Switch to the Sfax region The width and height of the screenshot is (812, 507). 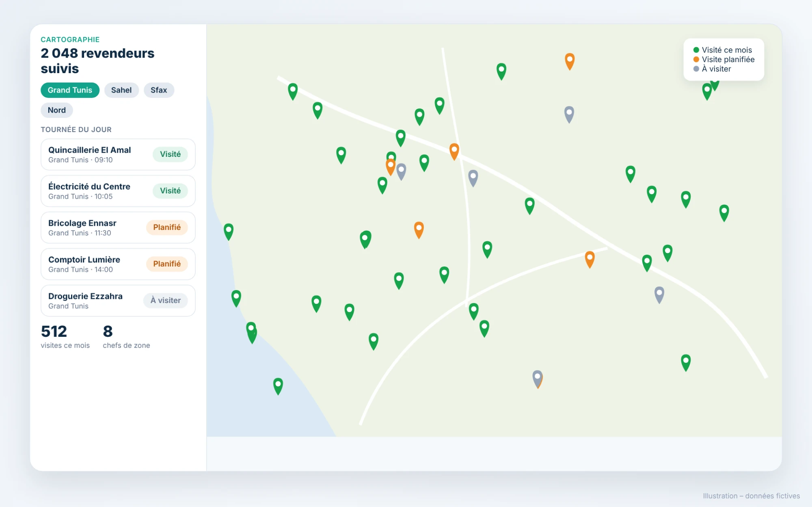tap(159, 90)
